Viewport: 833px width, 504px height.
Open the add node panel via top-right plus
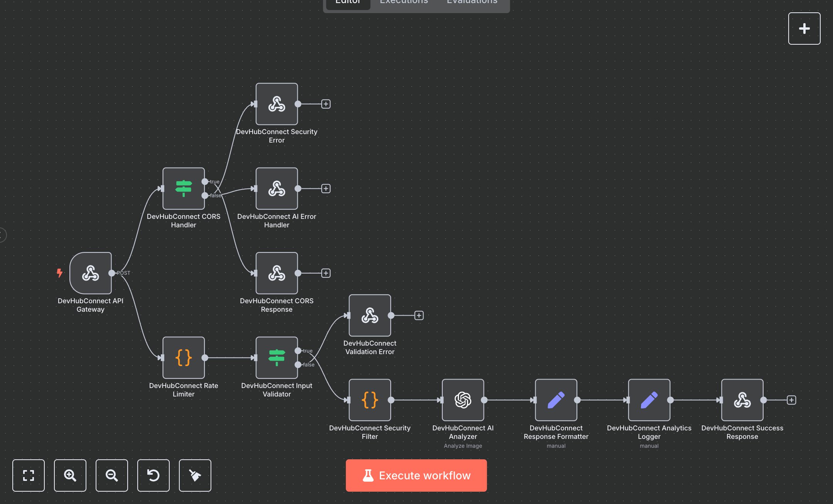(804, 28)
